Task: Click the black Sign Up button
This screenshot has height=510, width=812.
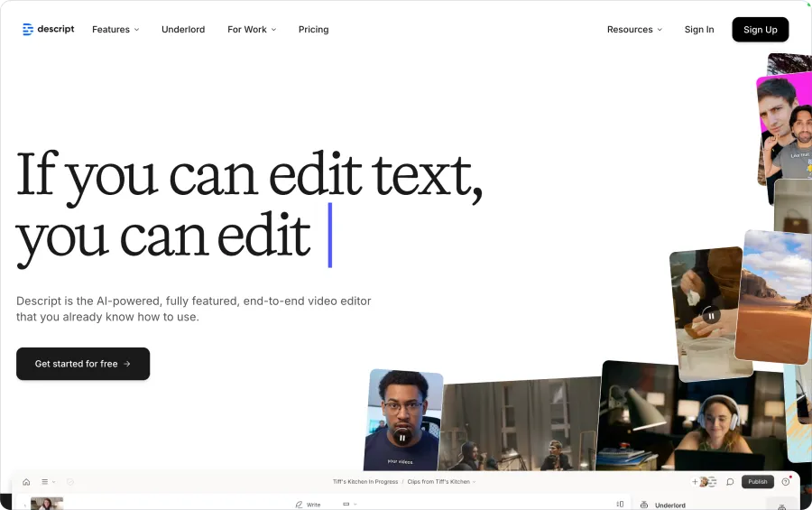Action: coord(761,30)
